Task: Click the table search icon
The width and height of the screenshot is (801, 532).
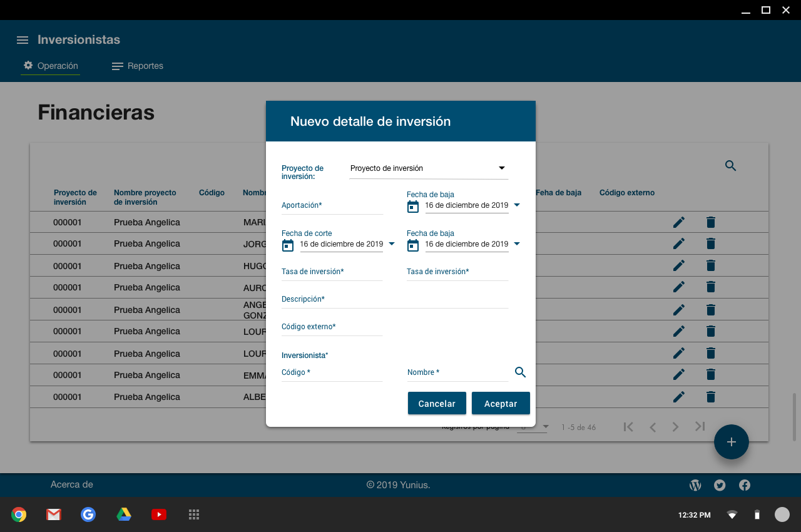Action: [x=730, y=166]
